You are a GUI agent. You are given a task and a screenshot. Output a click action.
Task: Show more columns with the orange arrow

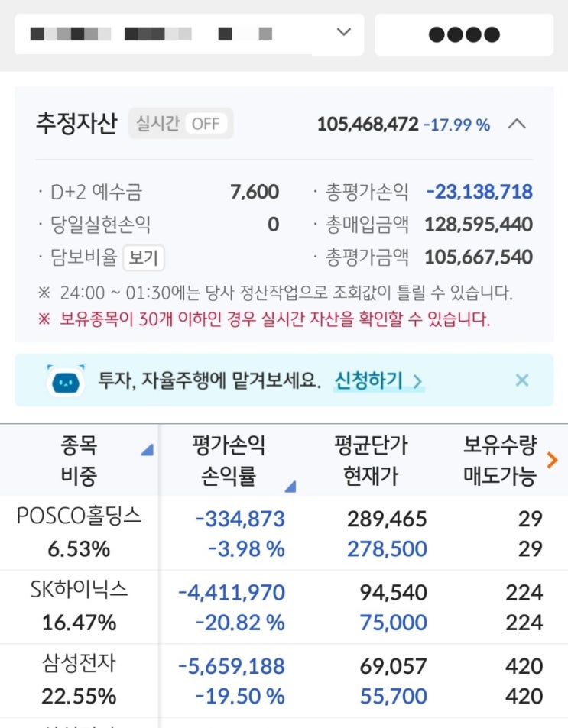coord(552,460)
